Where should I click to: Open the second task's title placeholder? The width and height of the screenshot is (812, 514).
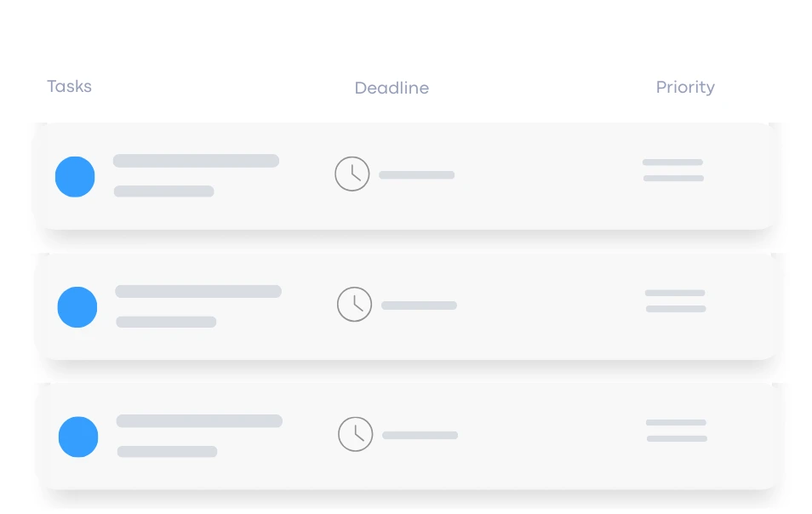click(197, 291)
